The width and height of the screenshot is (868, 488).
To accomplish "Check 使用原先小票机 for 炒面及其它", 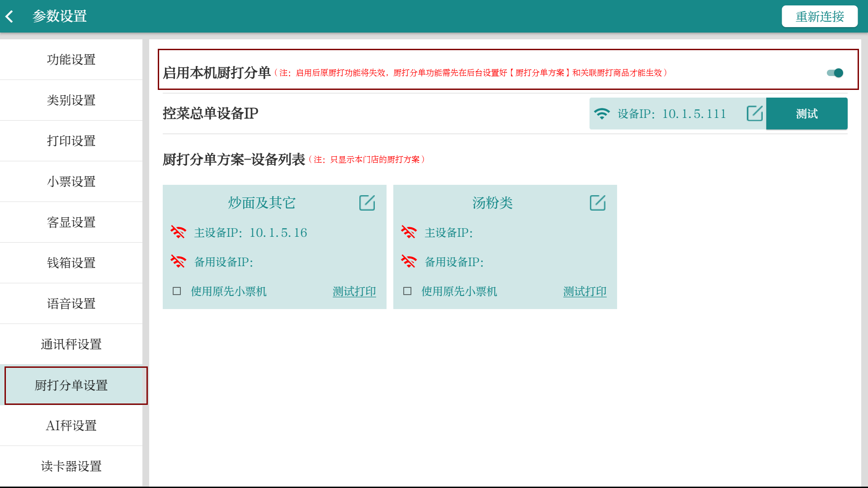I will click(177, 291).
